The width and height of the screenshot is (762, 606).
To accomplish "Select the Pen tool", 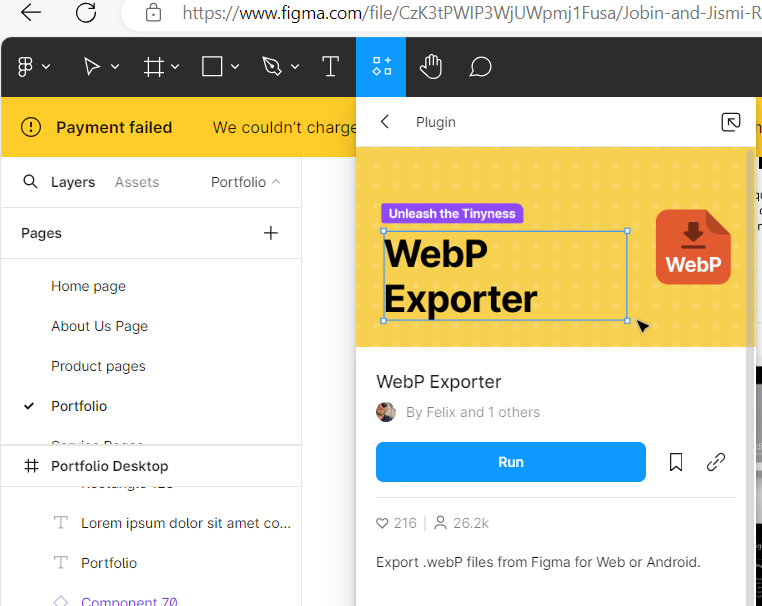I will coord(271,67).
